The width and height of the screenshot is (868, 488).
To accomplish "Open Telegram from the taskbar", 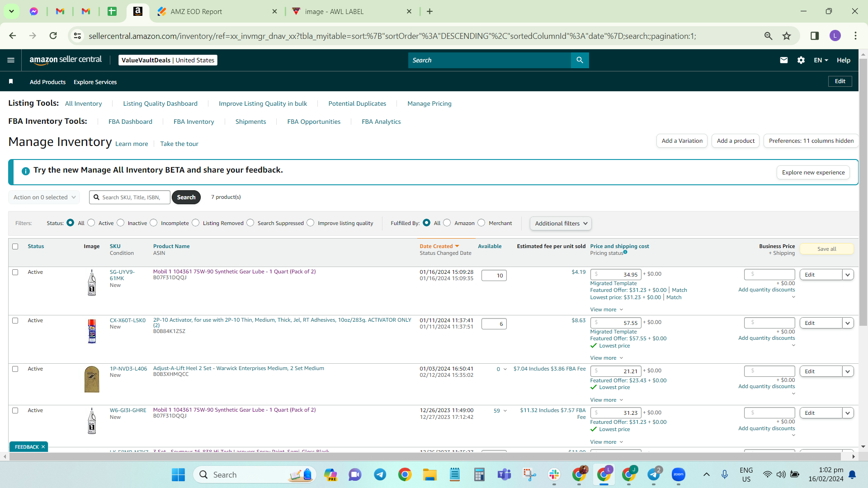I will pos(380,474).
